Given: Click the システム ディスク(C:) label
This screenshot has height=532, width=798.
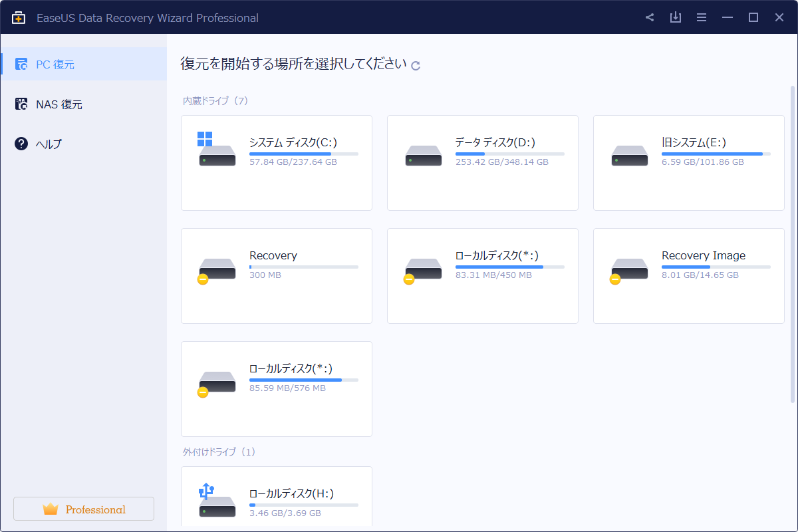Looking at the screenshot, I should [x=293, y=142].
